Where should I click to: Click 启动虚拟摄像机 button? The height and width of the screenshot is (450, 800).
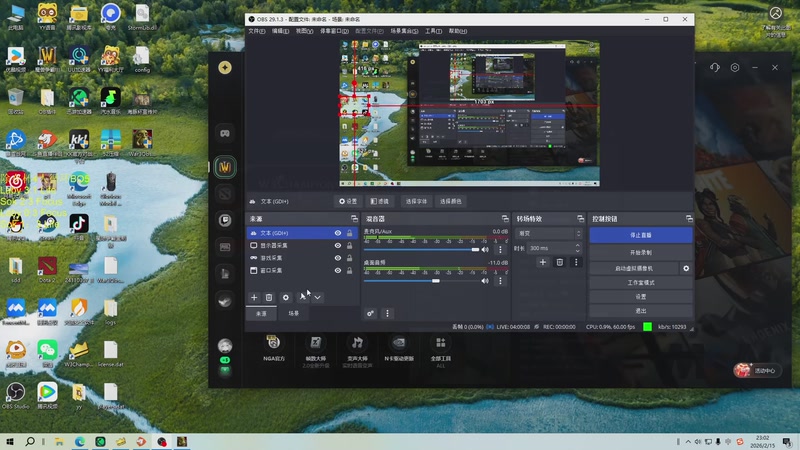click(634, 268)
